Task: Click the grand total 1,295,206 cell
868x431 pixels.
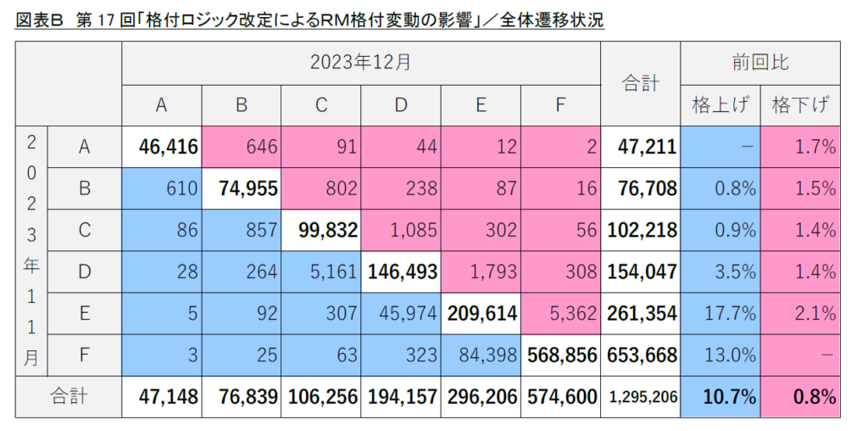Action: click(x=640, y=396)
